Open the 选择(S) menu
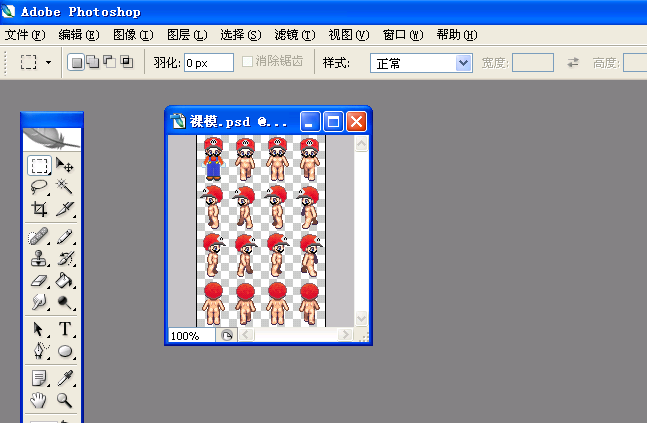The width and height of the screenshot is (647, 423). click(x=241, y=35)
